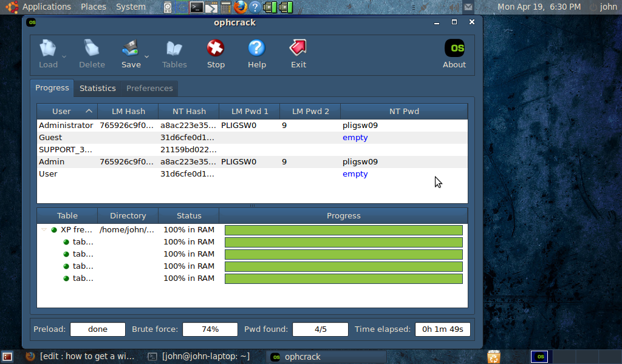Image resolution: width=622 pixels, height=364 pixels.
Task: Launch the terminal from the top panel
Action: [x=196, y=7]
